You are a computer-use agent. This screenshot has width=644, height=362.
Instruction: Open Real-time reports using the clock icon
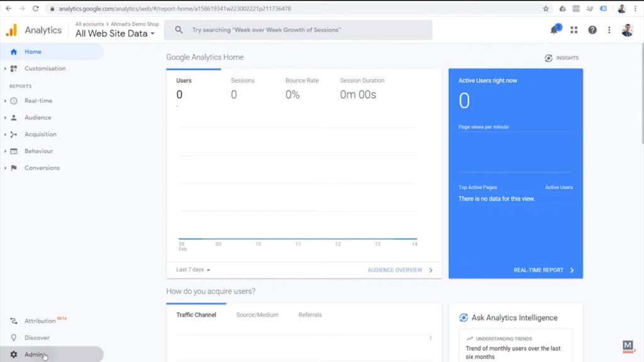14,101
